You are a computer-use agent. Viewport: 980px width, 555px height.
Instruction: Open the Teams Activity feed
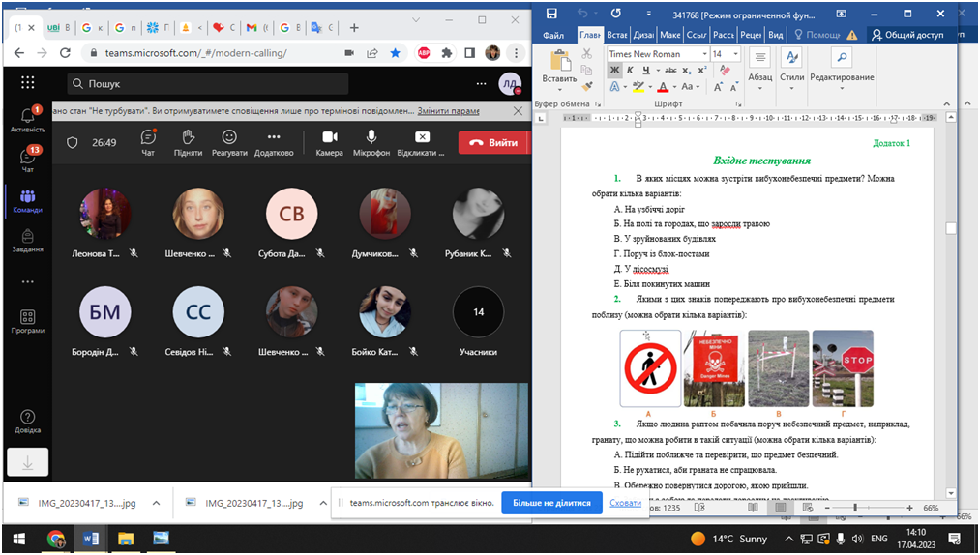click(27, 119)
